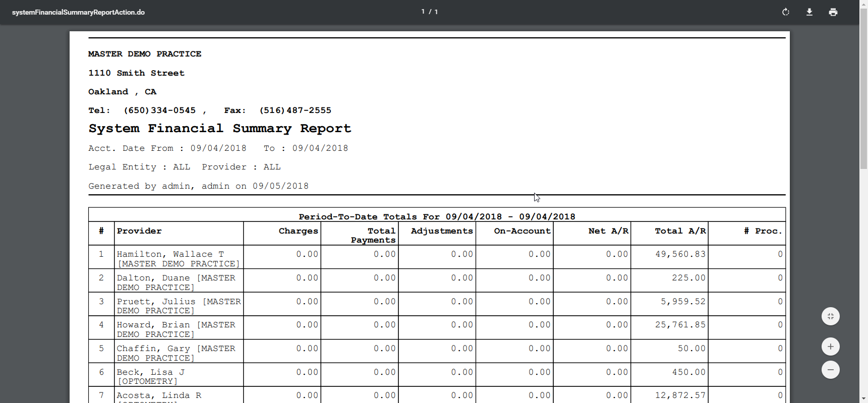Click the System Financial Summary Report heading

pos(219,129)
